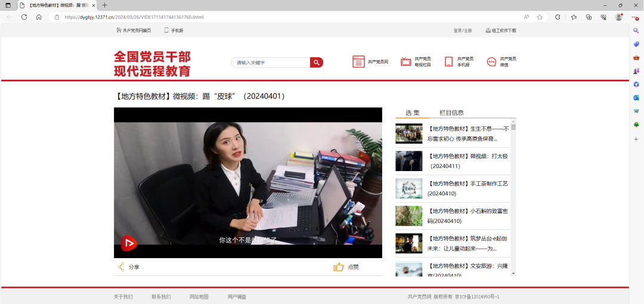Open the 登录/注册 login link
This screenshot has height=304, width=644.
[462, 30]
